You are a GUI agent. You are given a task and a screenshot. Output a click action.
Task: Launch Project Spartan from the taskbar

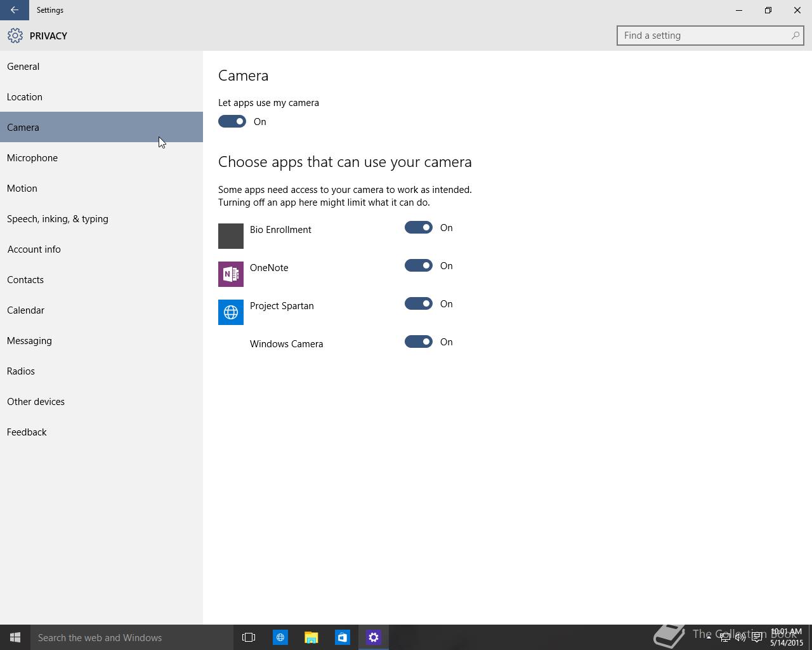pyautogui.click(x=280, y=637)
